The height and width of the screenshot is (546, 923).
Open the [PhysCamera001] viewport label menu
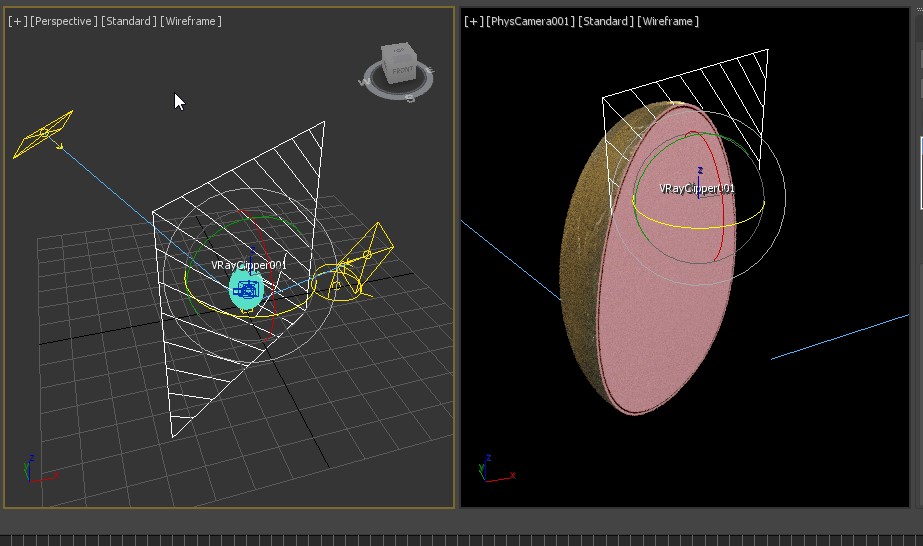click(x=529, y=21)
